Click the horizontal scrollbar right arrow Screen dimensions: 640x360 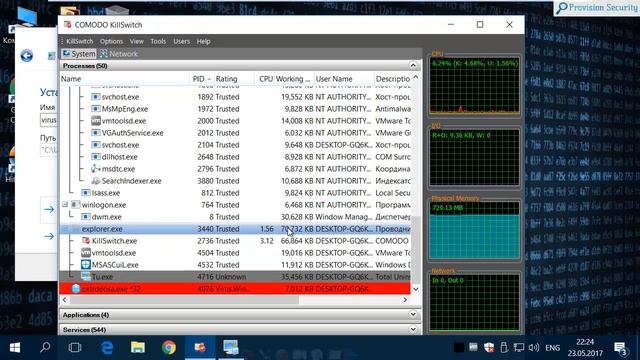(x=405, y=300)
